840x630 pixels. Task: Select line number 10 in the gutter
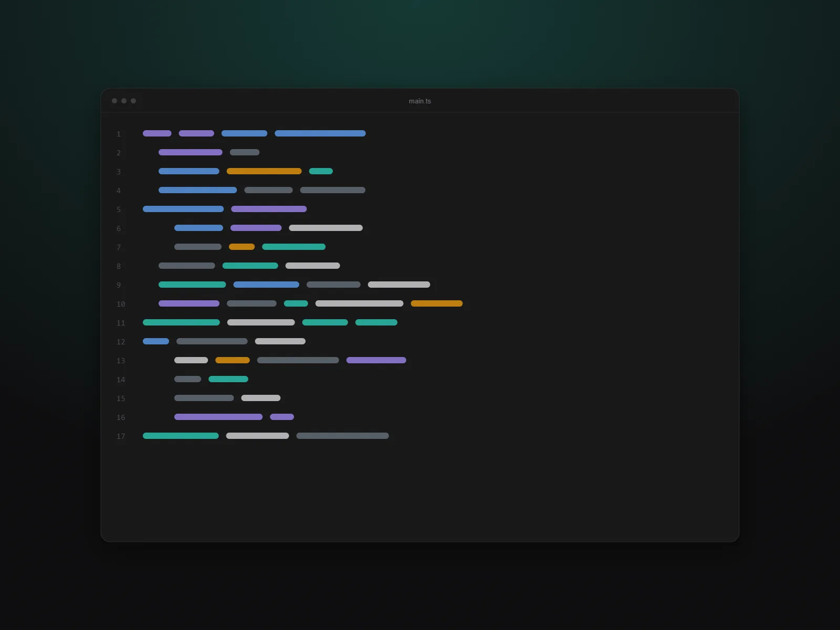coord(121,304)
